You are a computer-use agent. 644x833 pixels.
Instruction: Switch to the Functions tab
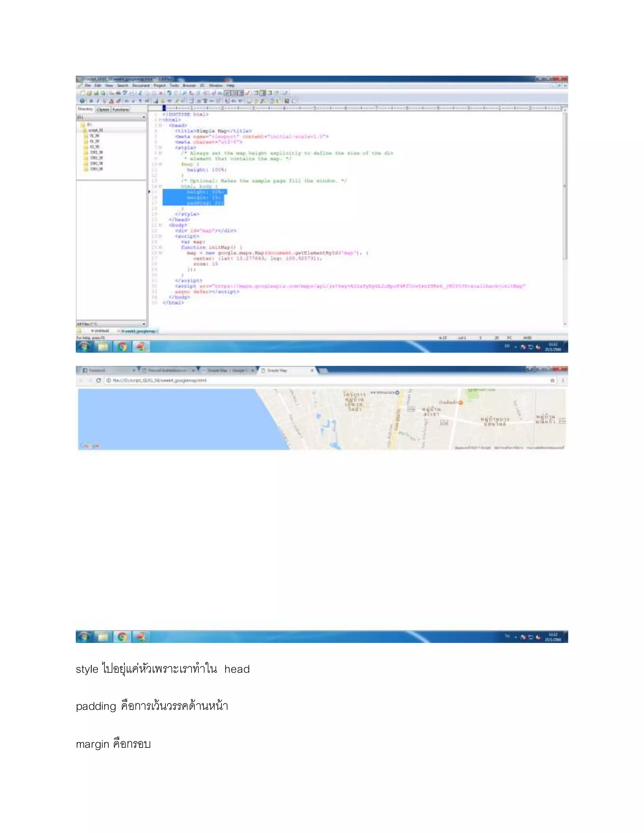click(120, 109)
